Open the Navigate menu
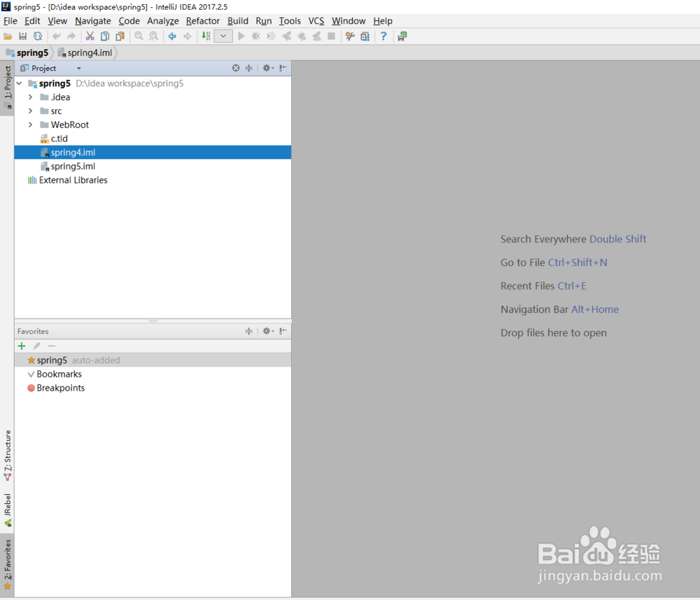Screen dimensions: 700x600 [93, 21]
